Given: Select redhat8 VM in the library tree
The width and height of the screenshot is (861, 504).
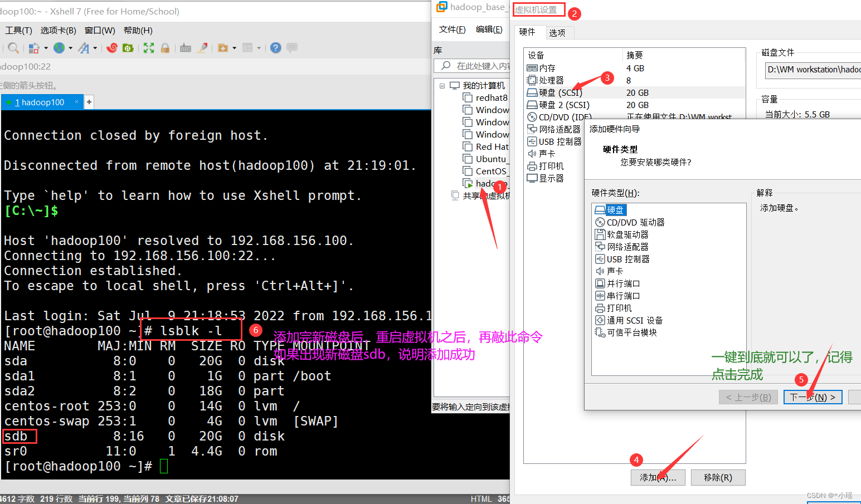Looking at the screenshot, I should click(x=485, y=98).
